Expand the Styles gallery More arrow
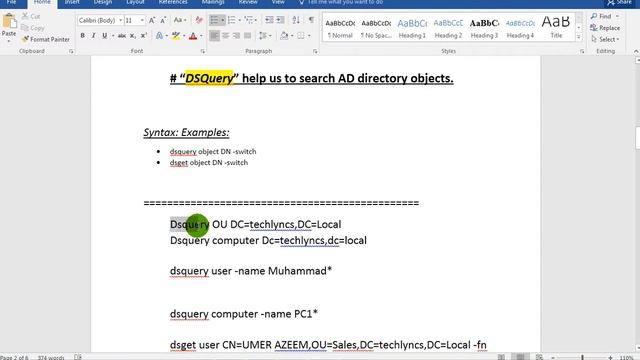This screenshot has height=360, width=640. [578, 37]
